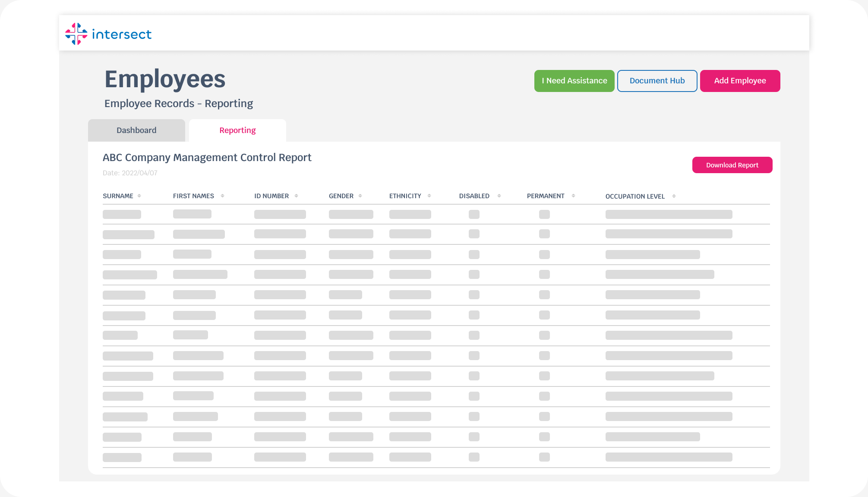Click first row Permanent indicator placeholder
The image size is (868, 497).
coord(544,214)
